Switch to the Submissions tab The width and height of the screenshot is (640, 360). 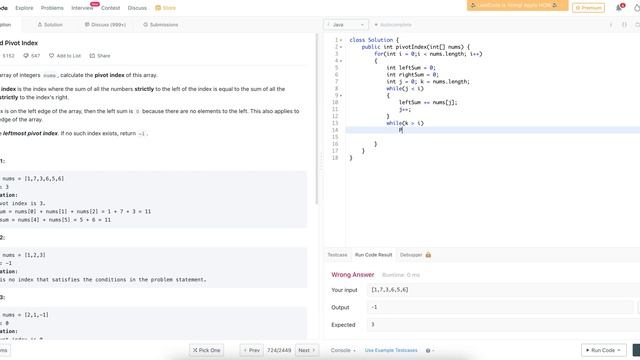(x=160, y=24)
